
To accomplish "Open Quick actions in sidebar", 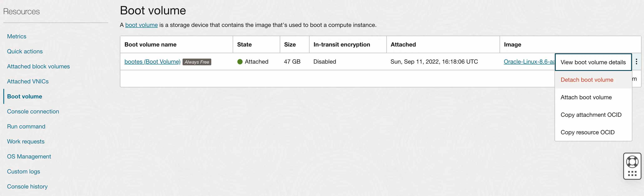I will pyautogui.click(x=25, y=51).
